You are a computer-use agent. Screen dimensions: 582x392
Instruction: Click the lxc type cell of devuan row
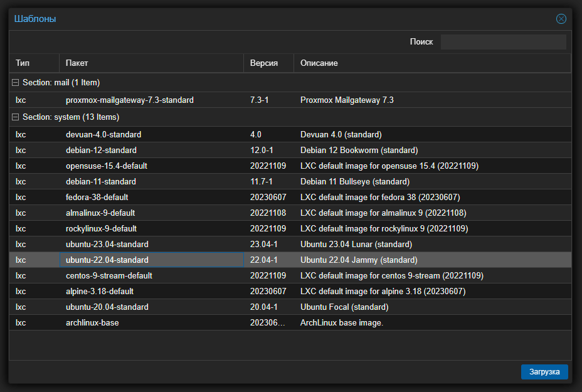[x=34, y=134]
